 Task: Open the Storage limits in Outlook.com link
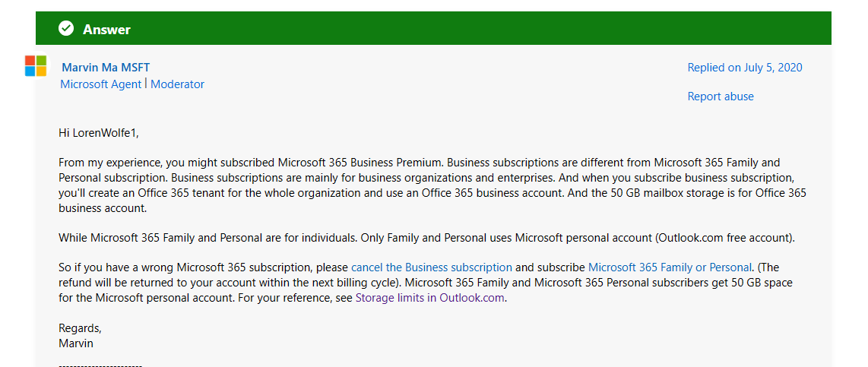[429, 297]
